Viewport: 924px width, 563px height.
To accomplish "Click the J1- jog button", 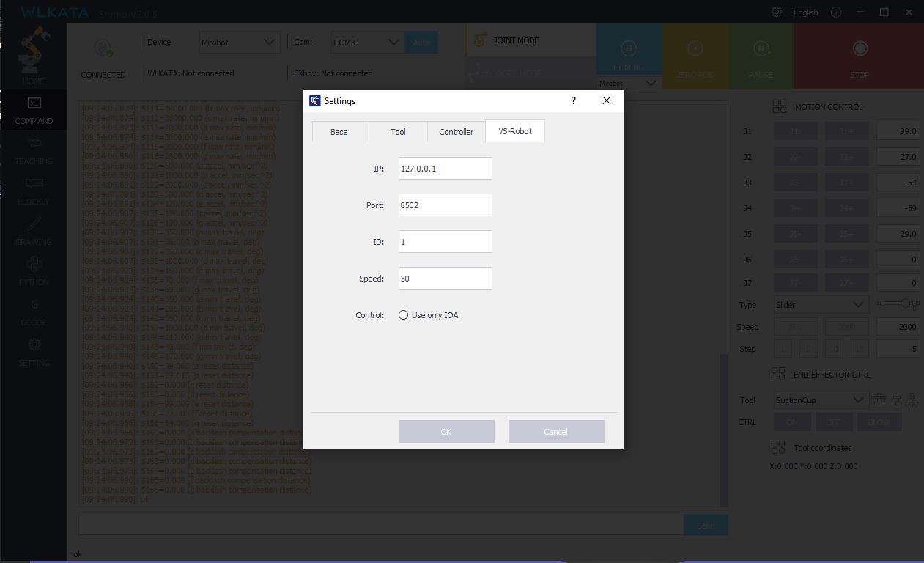I will pyautogui.click(x=796, y=131).
